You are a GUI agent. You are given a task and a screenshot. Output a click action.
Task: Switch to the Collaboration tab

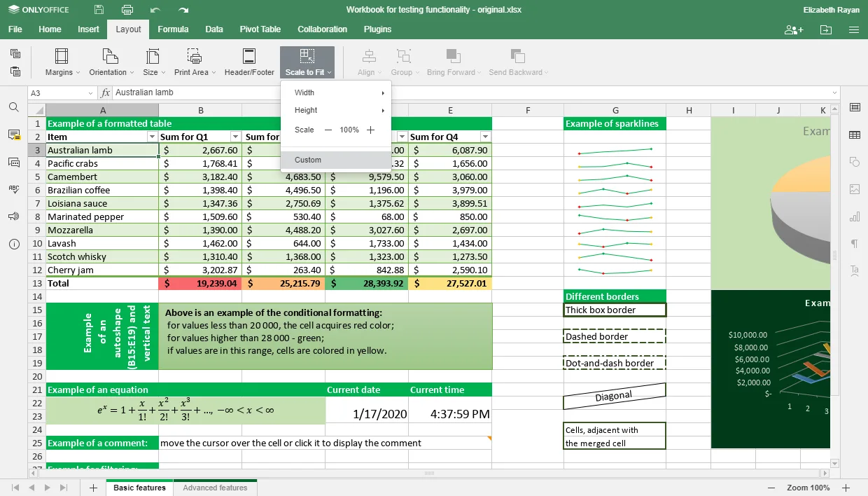click(x=322, y=29)
